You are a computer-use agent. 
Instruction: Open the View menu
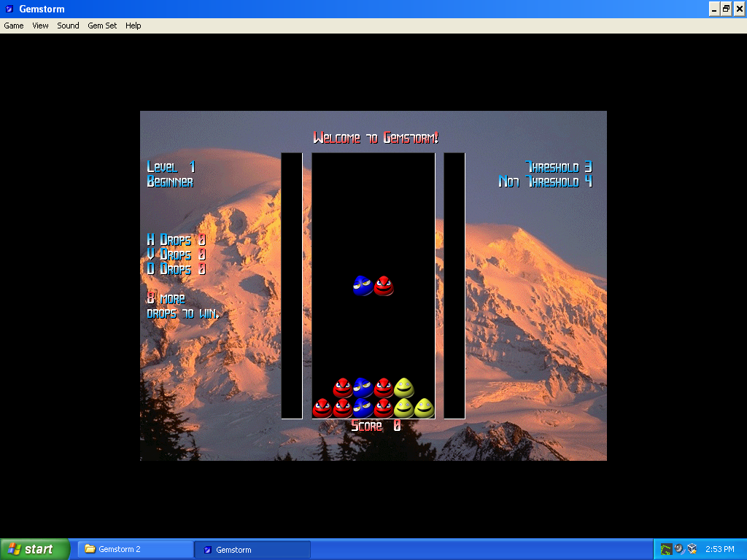[40, 26]
